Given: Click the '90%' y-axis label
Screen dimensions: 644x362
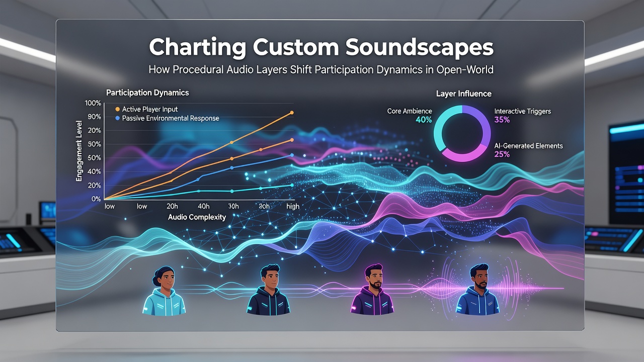Looking at the screenshot, I should coord(95,117).
